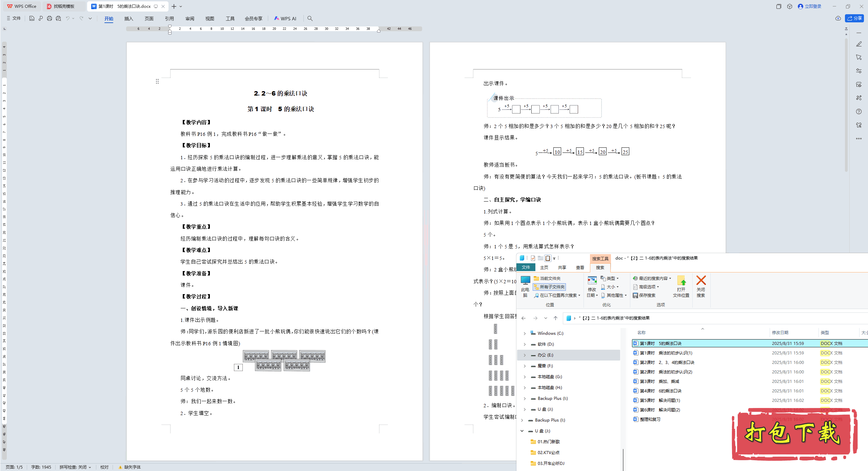
Task: Click 打开文件位置 icon
Action: click(681, 286)
